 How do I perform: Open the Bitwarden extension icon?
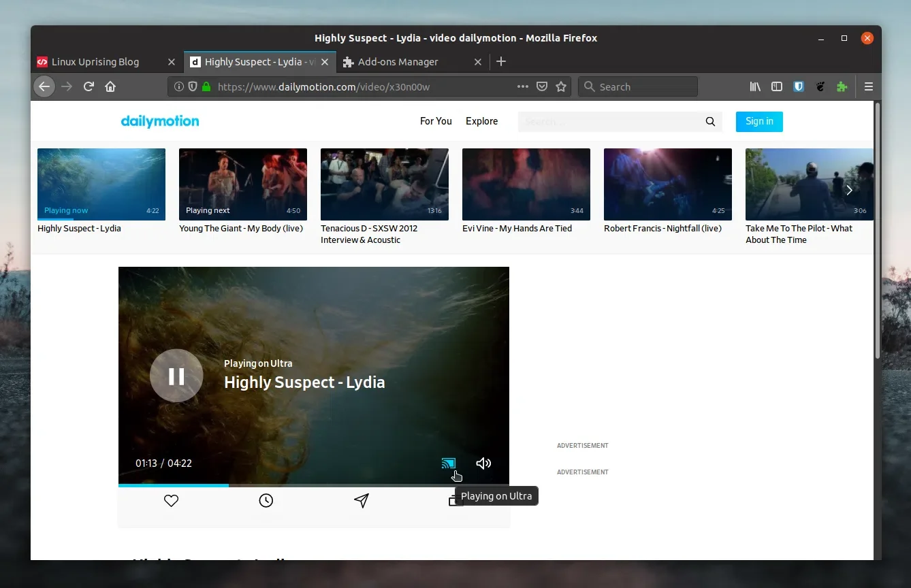(x=799, y=87)
